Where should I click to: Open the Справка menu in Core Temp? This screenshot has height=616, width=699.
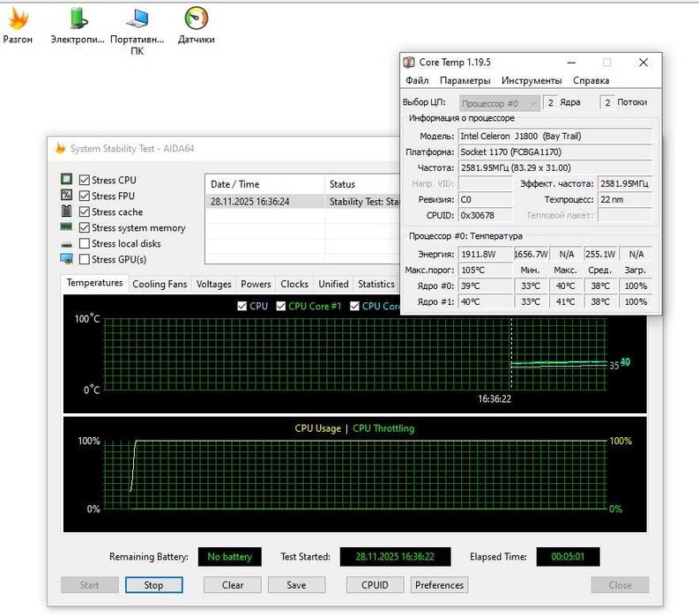(591, 81)
